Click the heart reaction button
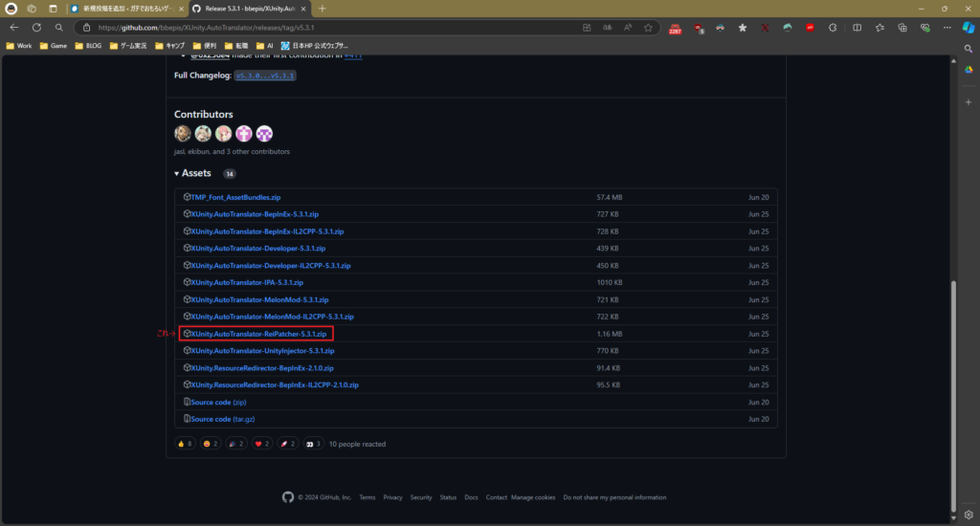The image size is (980, 526). click(262, 444)
